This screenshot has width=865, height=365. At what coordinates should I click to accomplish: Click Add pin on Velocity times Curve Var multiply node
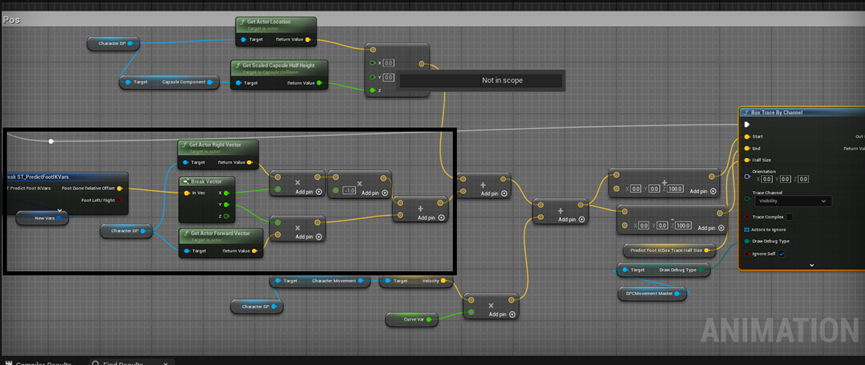coord(503,314)
